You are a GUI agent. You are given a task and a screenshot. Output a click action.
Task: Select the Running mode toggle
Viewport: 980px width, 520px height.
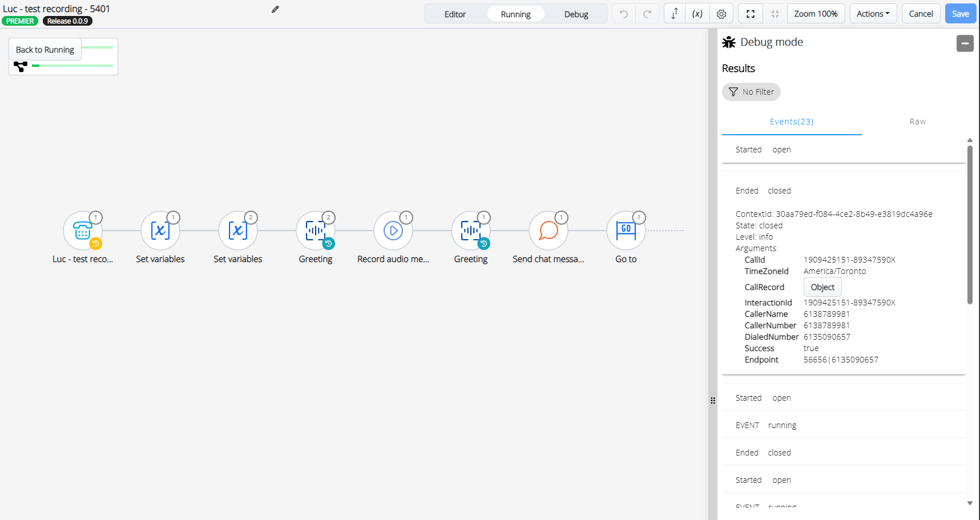coord(515,14)
